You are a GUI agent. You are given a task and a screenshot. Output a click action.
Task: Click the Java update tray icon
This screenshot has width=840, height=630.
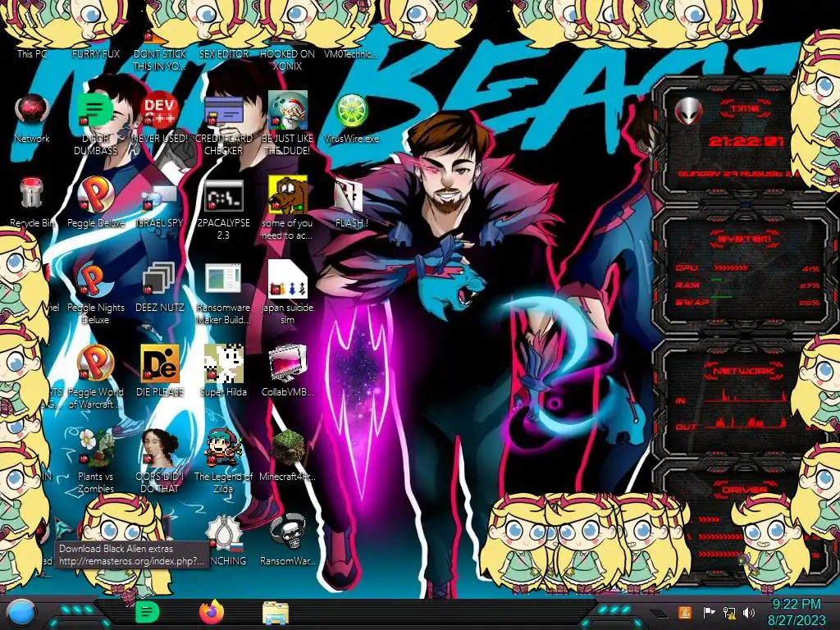685,612
